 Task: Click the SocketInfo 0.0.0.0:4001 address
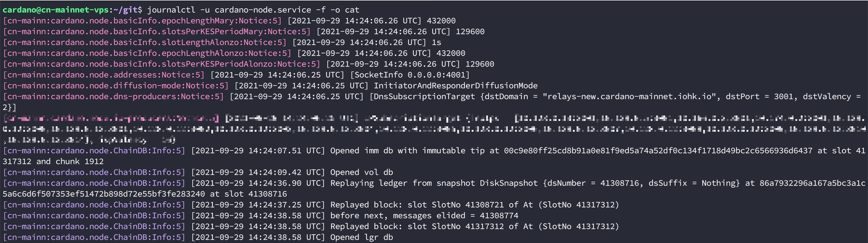(x=410, y=75)
